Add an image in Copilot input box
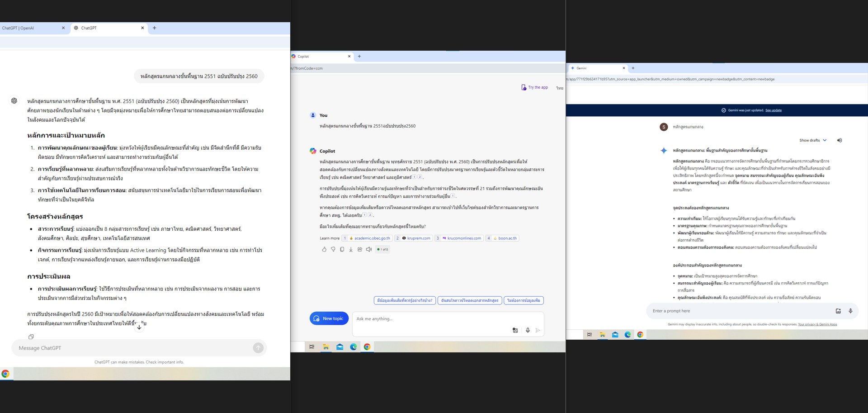 point(515,330)
